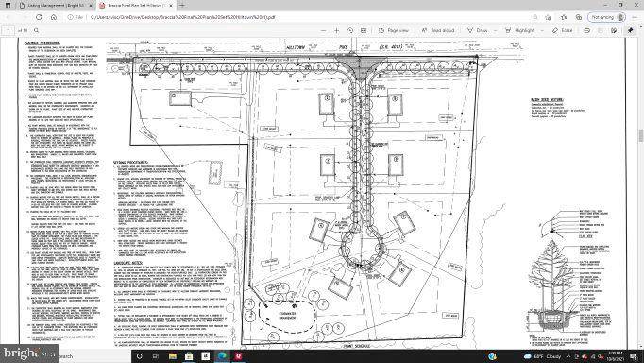Screen dimensions: 644x363
Task: Zoom in on the PDF
Action: click(x=337, y=30)
